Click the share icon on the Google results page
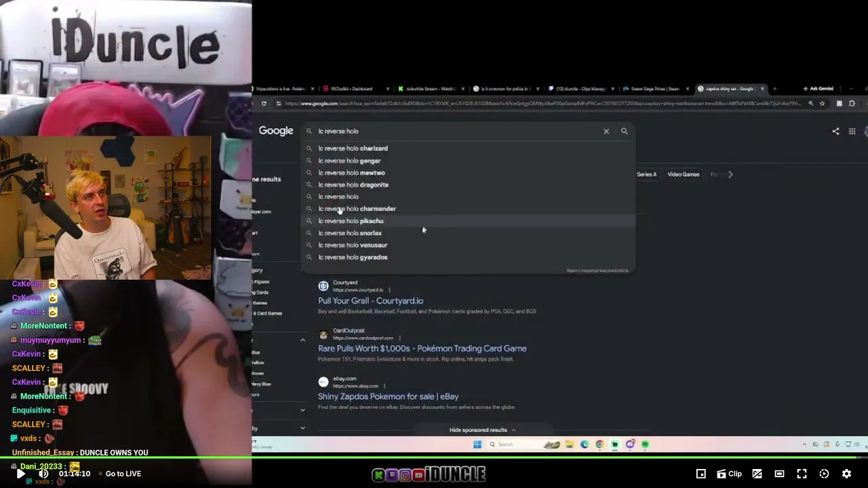The height and width of the screenshot is (488, 868). click(835, 131)
